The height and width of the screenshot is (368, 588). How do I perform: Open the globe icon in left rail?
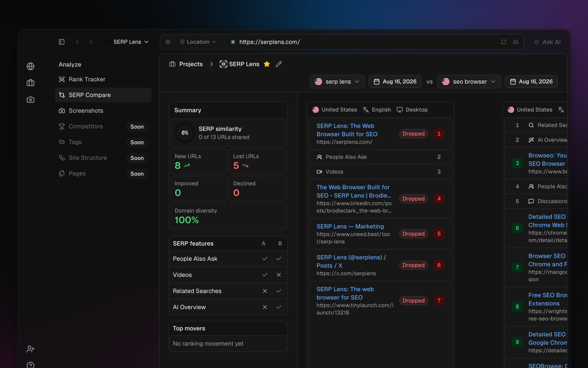pos(31,66)
